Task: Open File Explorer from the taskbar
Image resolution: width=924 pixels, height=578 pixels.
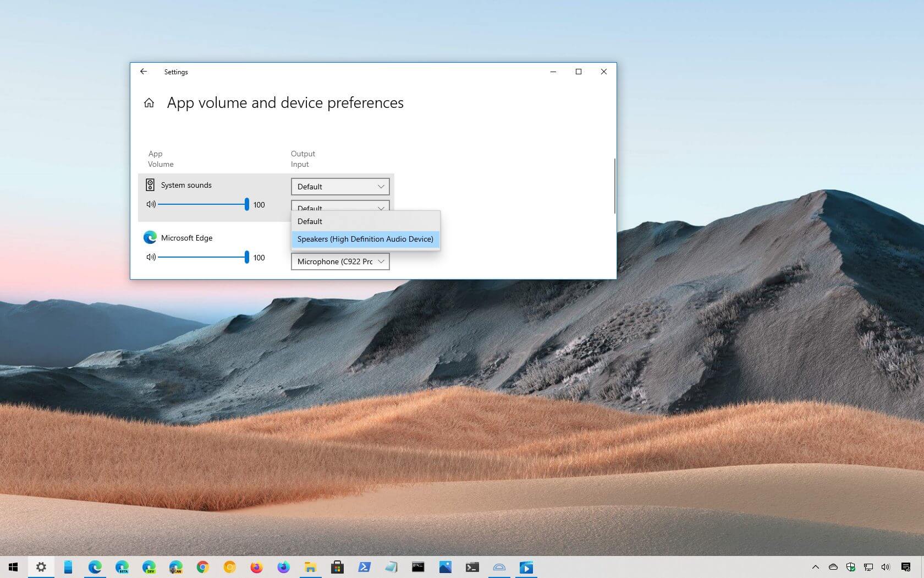Action: (x=310, y=567)
